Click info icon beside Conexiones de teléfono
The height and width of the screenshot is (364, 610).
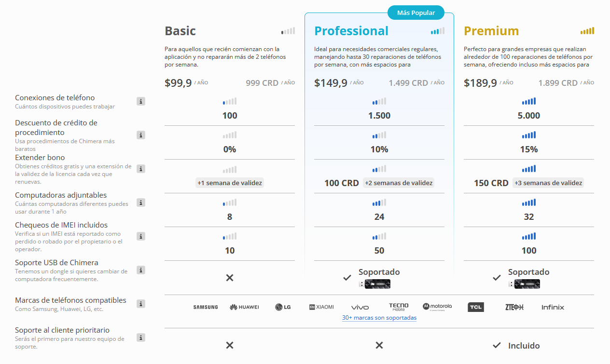point(141,101)
